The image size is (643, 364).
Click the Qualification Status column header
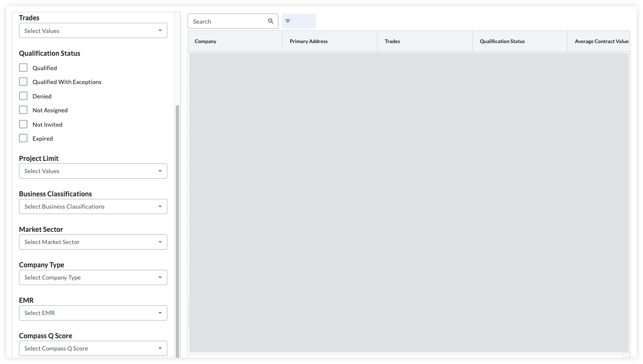point(502,41)
